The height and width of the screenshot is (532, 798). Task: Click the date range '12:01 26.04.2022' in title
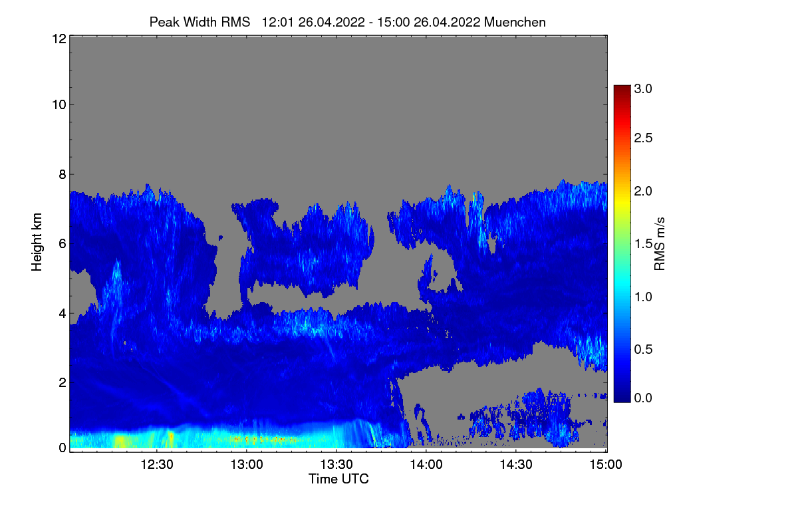pyautogui.click(x=313, y=22)
